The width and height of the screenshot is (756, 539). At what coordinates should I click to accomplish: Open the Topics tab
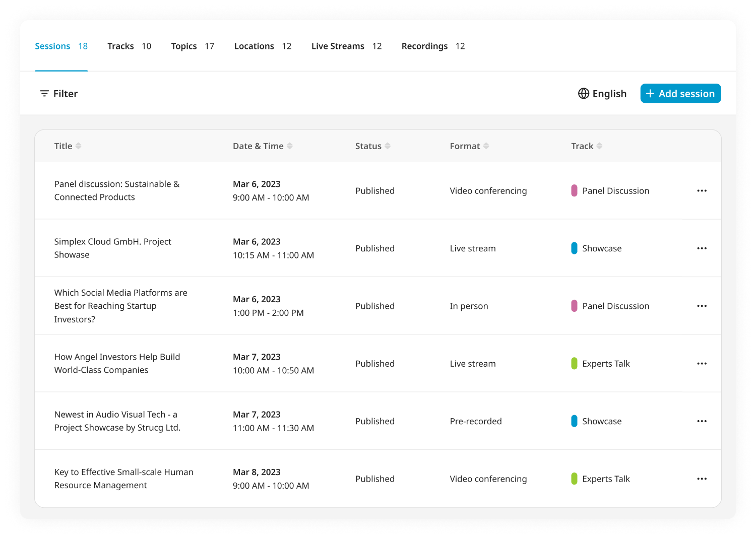coord(193,46)
